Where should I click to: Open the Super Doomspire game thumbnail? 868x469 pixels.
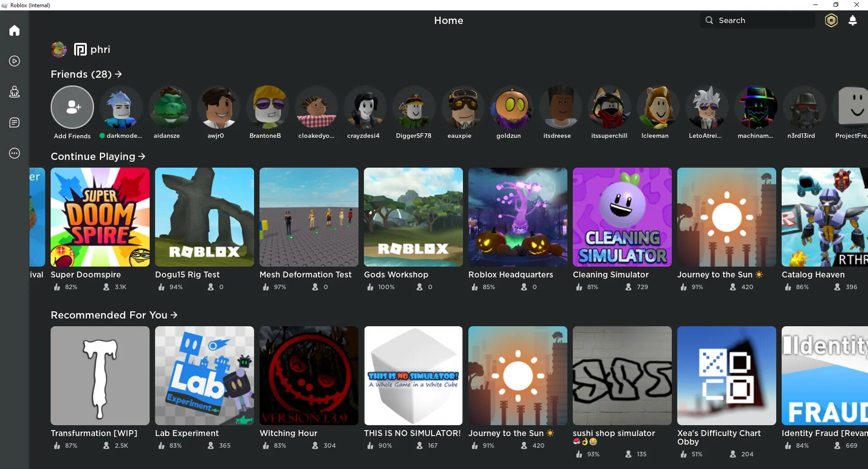(100, 217)
